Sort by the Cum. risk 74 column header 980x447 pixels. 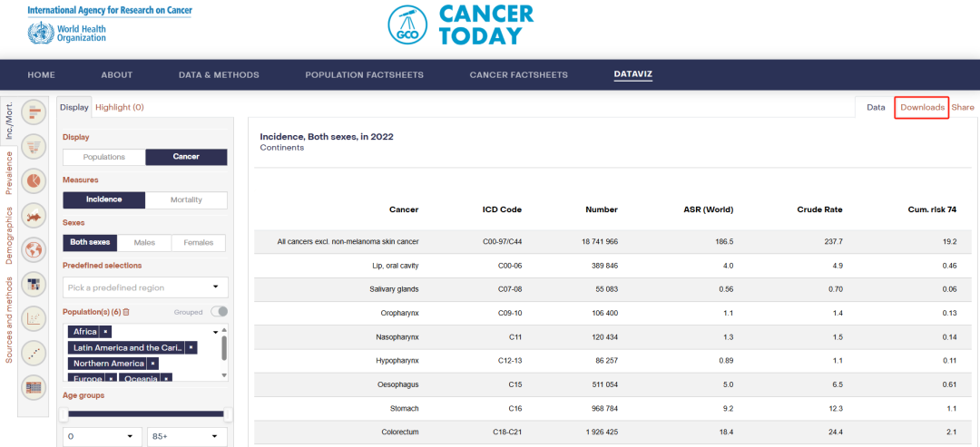[x=930, y=209]
